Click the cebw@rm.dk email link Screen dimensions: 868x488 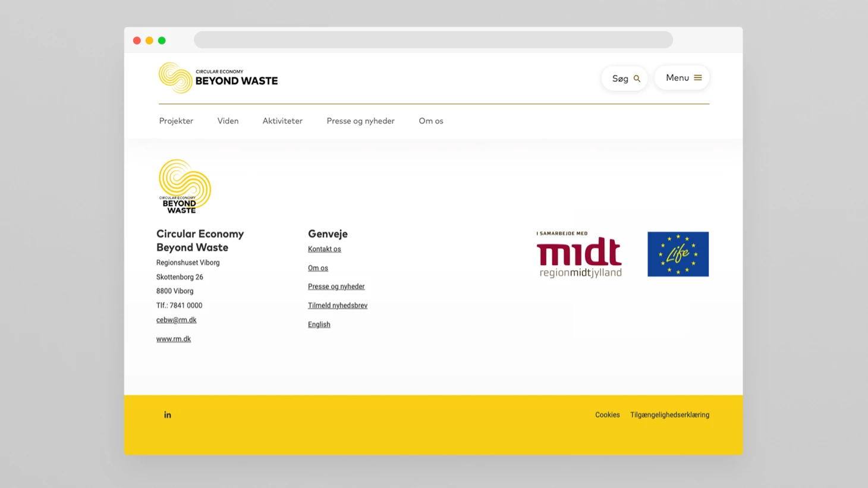pos(177,320)
